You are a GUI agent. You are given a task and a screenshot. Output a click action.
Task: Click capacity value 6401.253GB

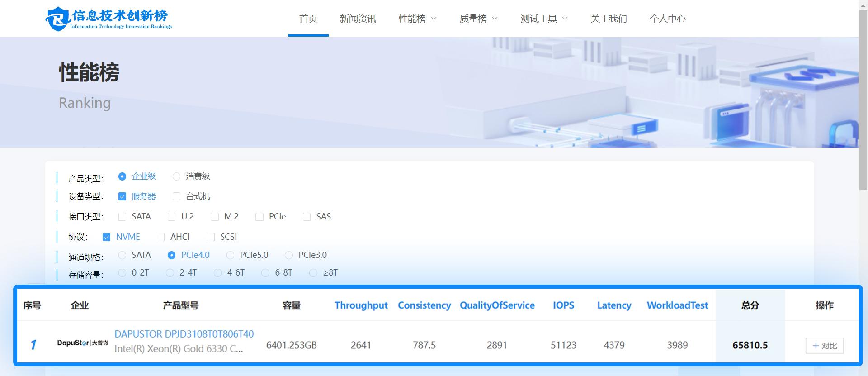(291, 345)
